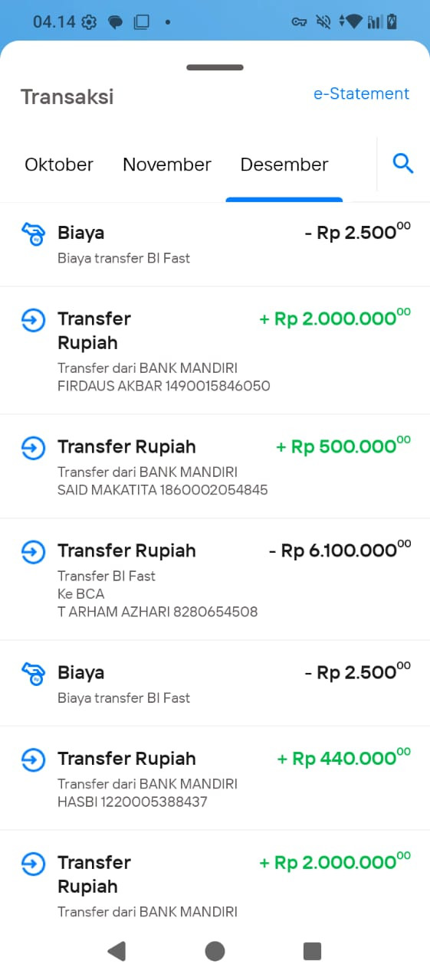Viewport: 430px width, 980px height.
Task: Open the + Rp 440.000 transaction amount
Action: 344,758
